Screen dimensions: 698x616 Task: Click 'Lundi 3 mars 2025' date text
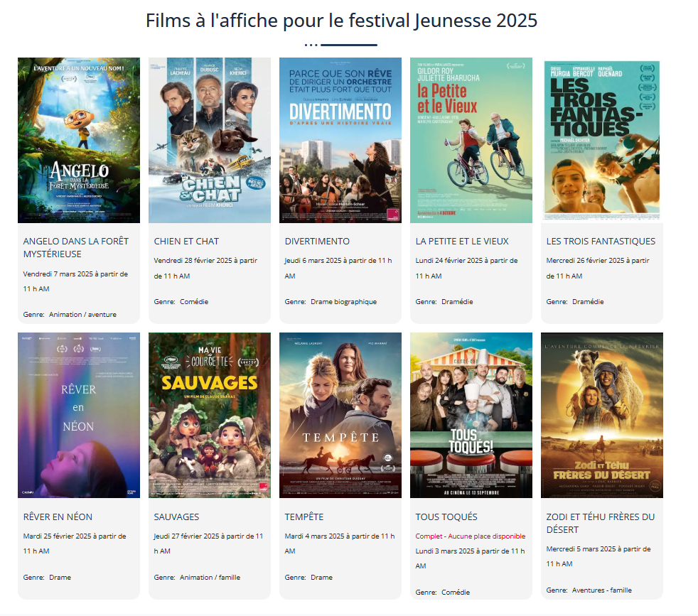445,551
